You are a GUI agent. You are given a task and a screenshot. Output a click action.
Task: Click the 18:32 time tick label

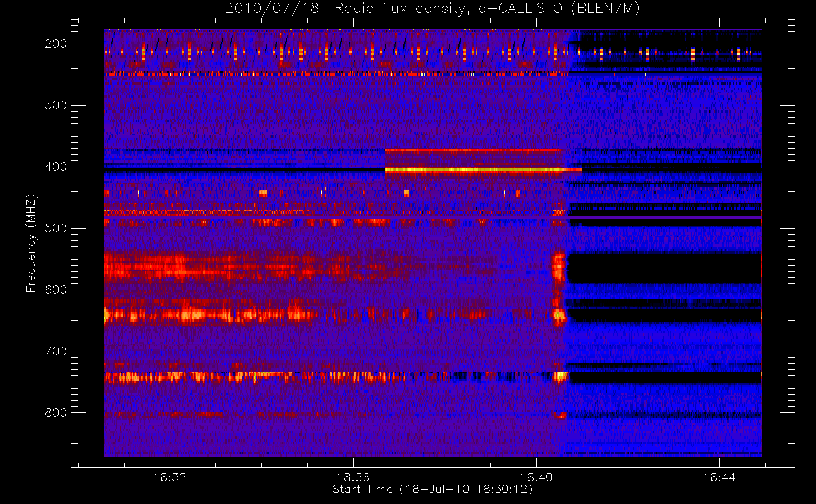coord(170,477)
